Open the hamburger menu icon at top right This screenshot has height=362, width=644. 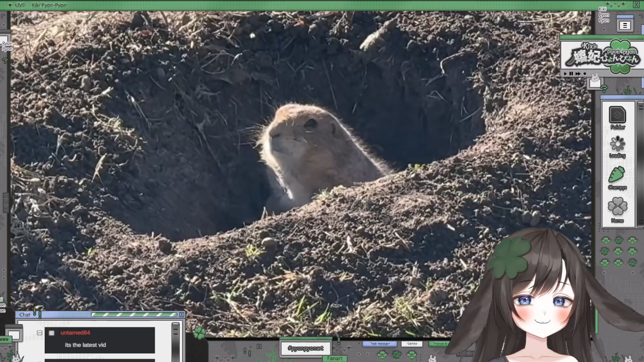pos(625,25)
